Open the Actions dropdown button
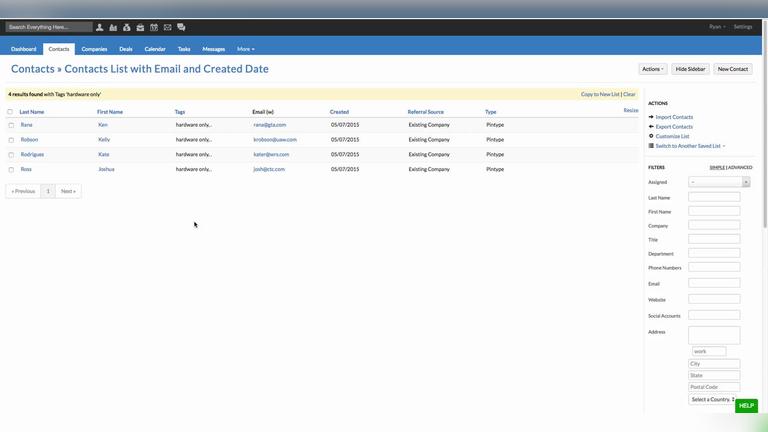This screenshot has width=768, height=432. pos(652,69)
